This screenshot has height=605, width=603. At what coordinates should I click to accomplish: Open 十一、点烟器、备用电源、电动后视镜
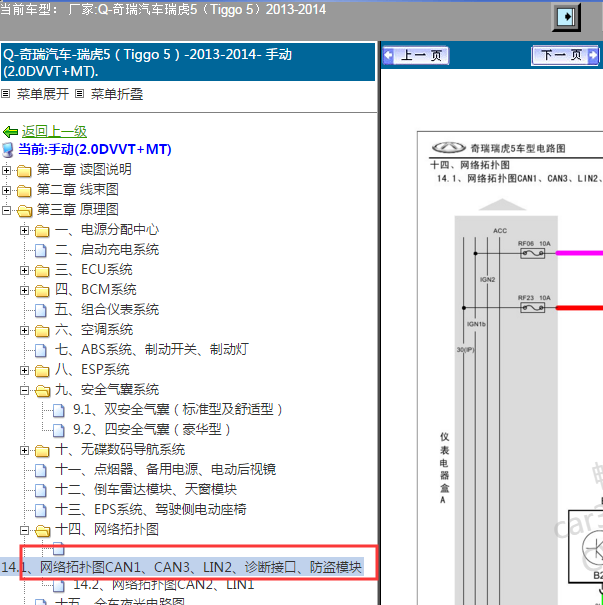166,470
